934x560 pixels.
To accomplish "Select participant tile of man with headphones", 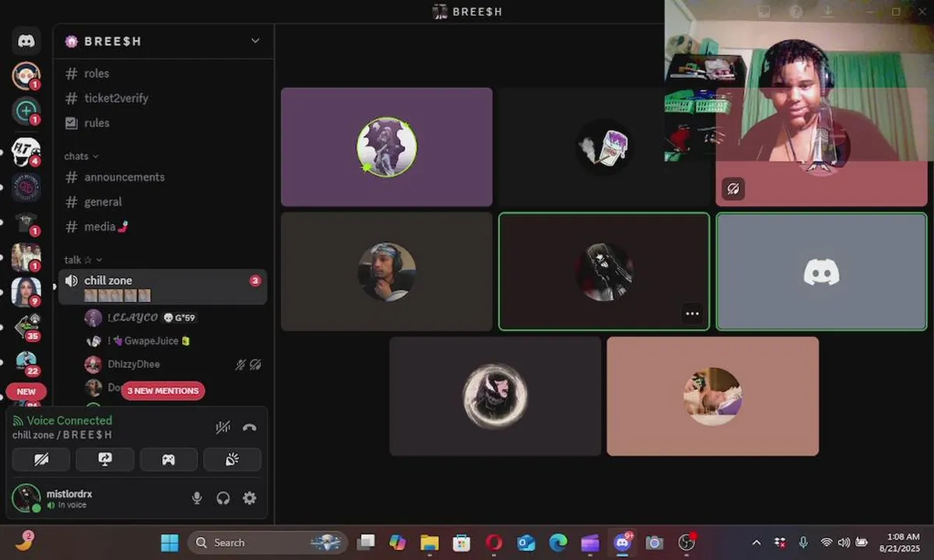I will [387, 271].
